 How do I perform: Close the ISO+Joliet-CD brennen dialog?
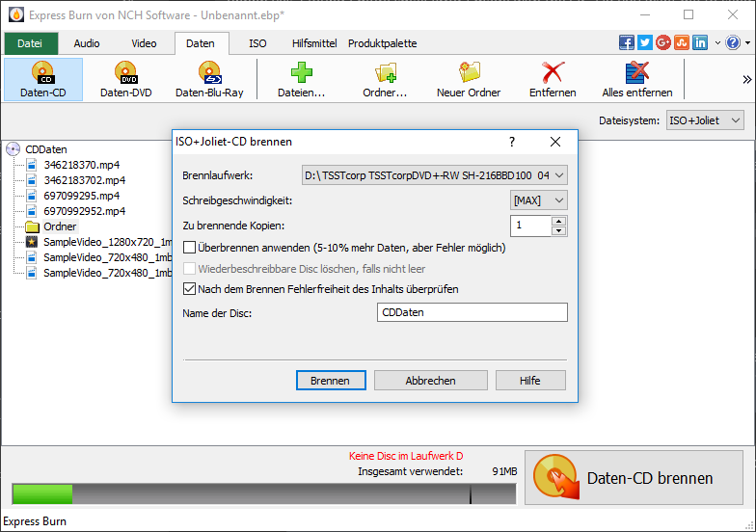[555, 142]
